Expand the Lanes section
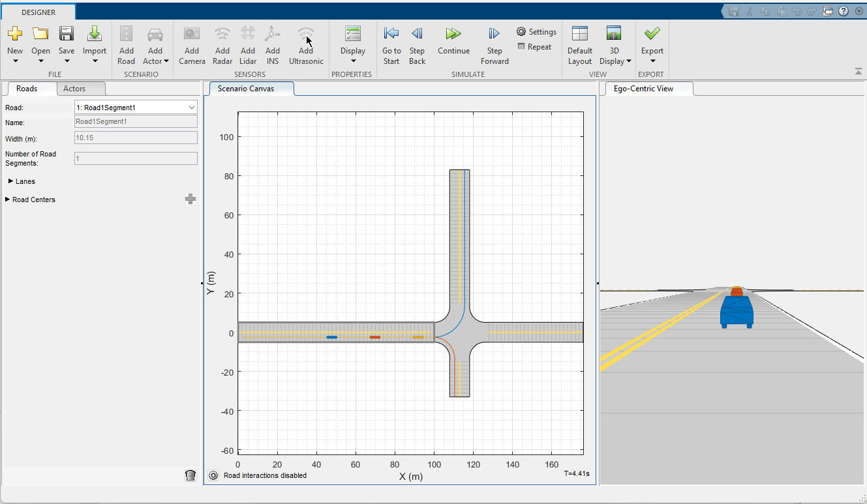Screen dimensions: 867x504 point(11,181)
